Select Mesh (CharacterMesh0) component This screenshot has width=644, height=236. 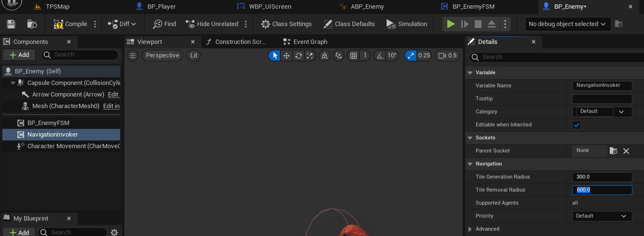tap(66, 106)
